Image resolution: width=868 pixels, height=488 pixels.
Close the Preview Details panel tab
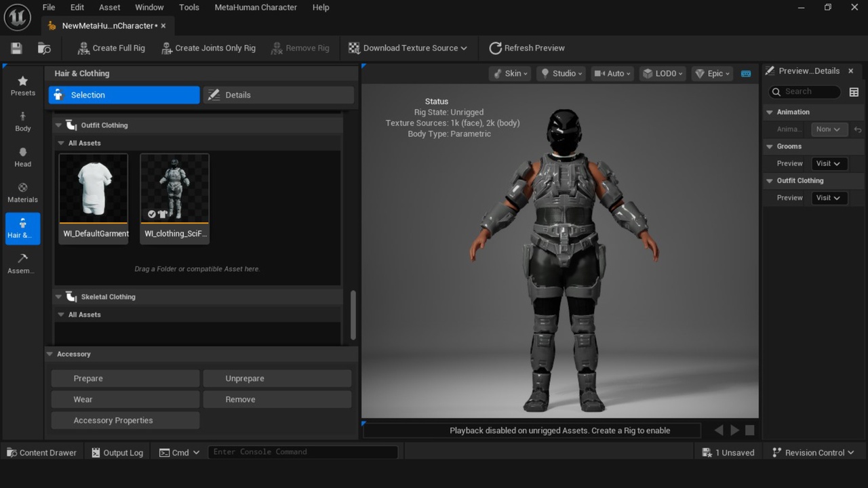[x=851, y=70]
